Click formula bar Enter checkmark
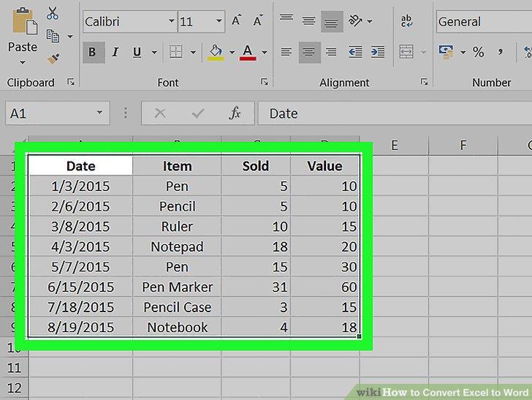The width and height of the screenshot is (532, 400). click(198, 113)
